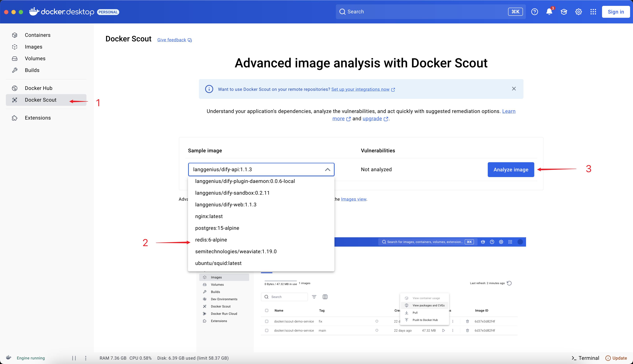Select semitechnologies/weaviate:1.19.0 option

[x=261, y=252]
